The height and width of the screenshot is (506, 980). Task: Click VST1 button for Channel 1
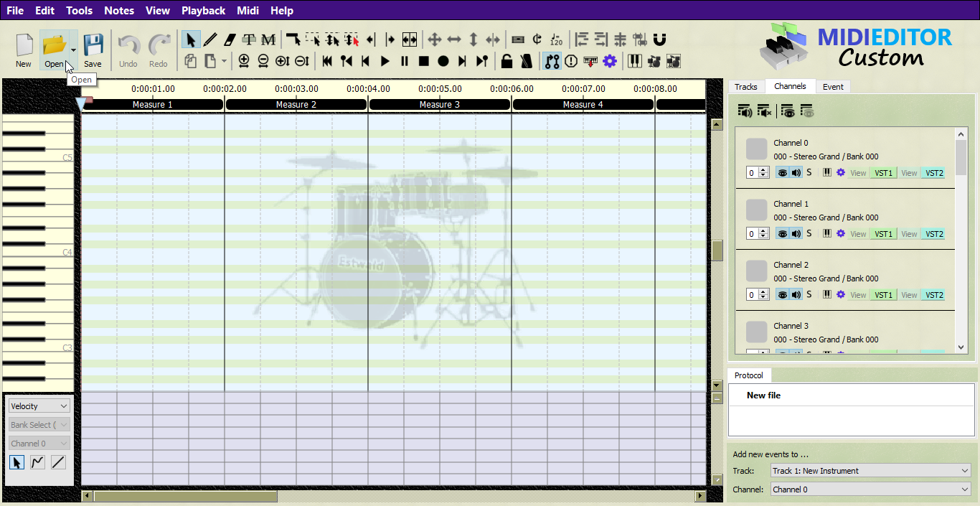883,234
